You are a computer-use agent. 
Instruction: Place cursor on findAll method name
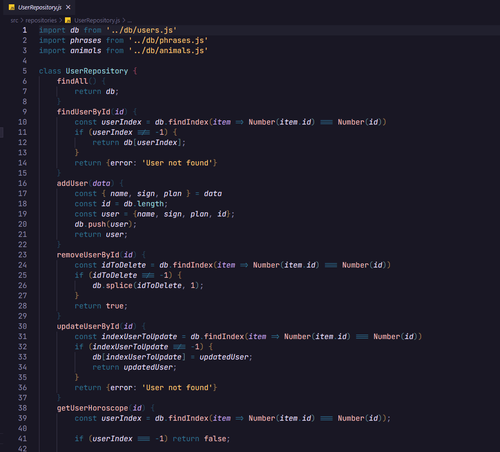[72, 81]
